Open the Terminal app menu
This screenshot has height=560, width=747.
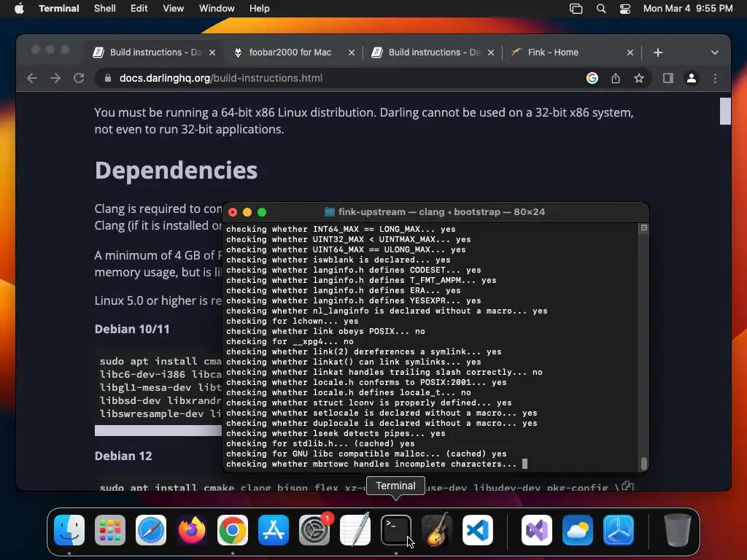coord(58,9)
